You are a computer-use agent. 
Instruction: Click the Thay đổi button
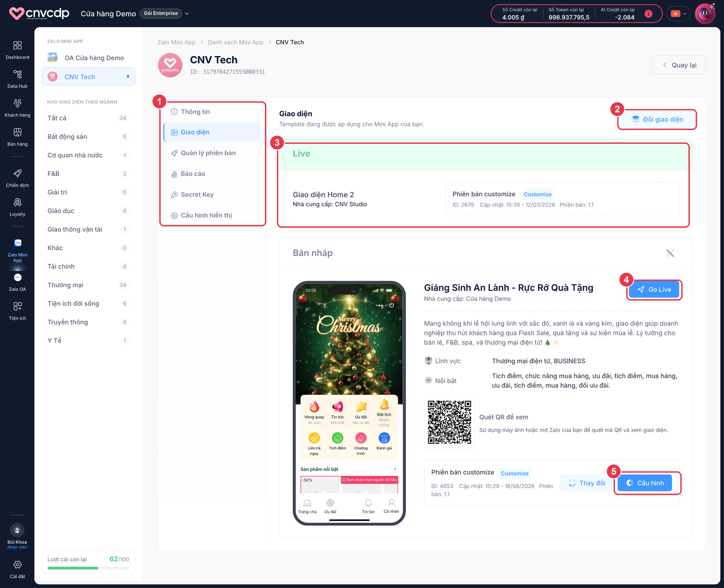pyautogui.click(x=587, y=483)
